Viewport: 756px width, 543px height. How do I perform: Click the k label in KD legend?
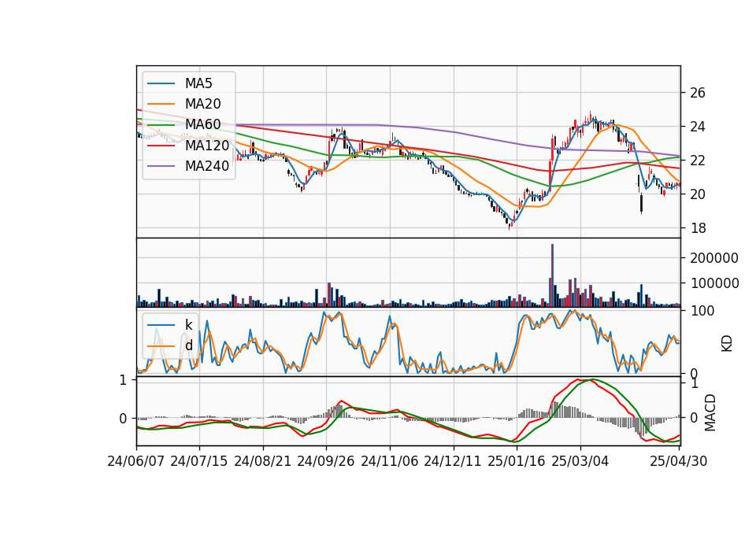[188, 325]
